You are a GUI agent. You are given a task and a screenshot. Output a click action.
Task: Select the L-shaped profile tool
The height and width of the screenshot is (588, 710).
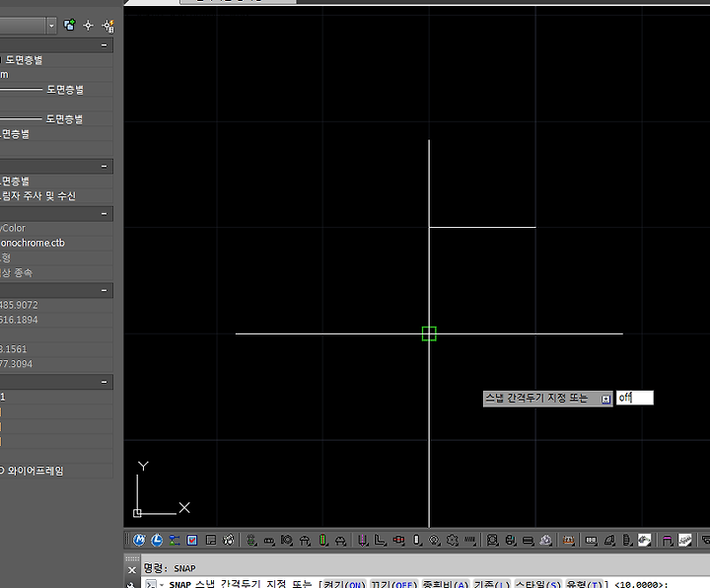(380, 540)
